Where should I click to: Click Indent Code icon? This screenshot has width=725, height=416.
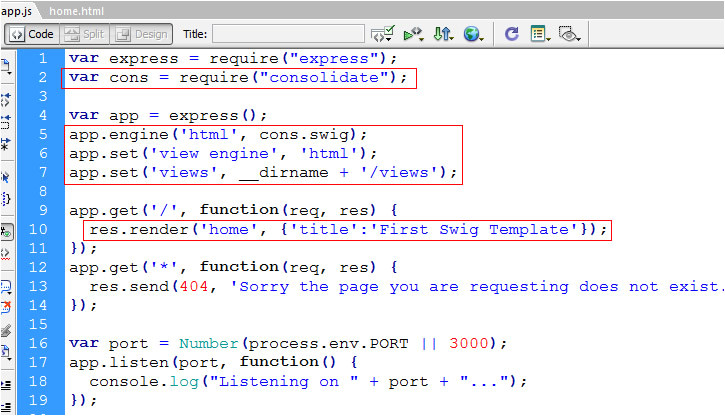(6, 385)
